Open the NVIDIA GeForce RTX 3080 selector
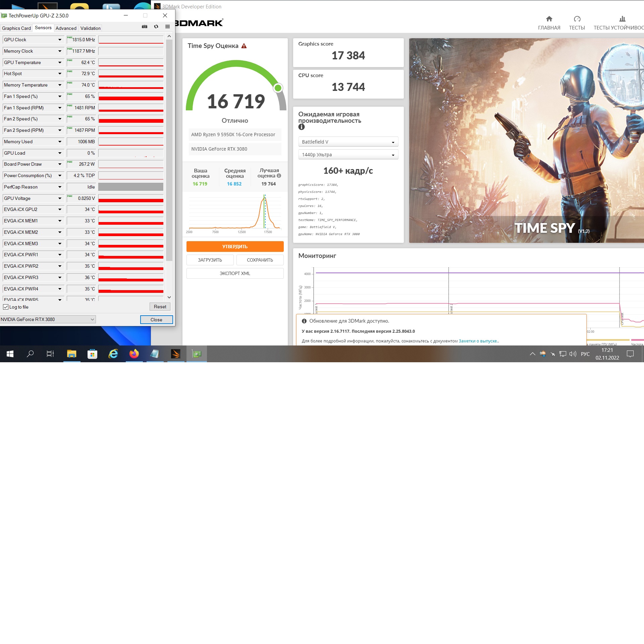This screenshot has width=644, height=644. (48, 319)
